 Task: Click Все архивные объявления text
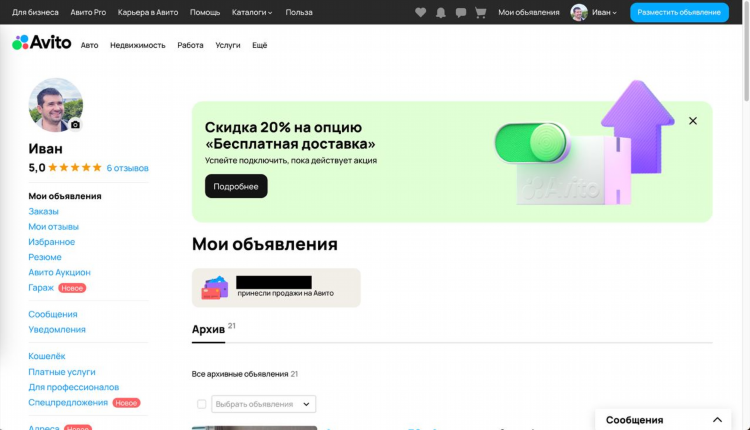point(240,374)
